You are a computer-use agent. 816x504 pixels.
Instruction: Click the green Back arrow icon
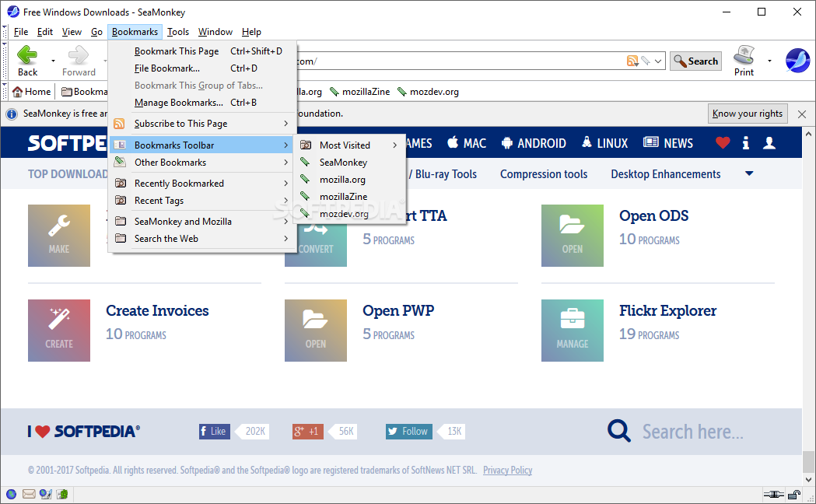(x=27, y=54)
